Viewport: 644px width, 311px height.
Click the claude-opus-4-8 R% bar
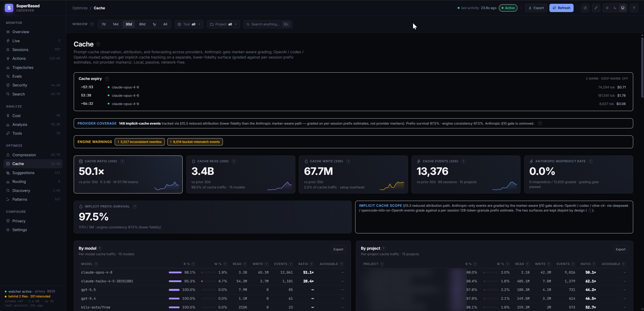pos(175,273)
